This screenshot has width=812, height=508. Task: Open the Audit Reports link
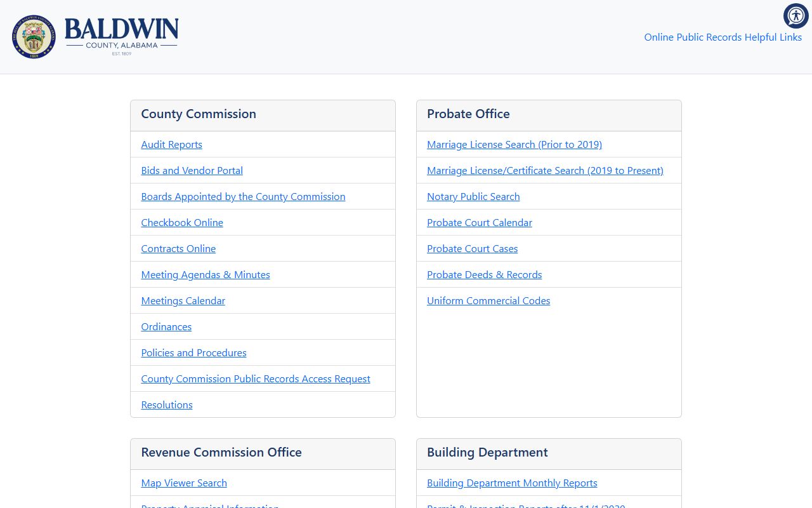click(x=171, y=145)
